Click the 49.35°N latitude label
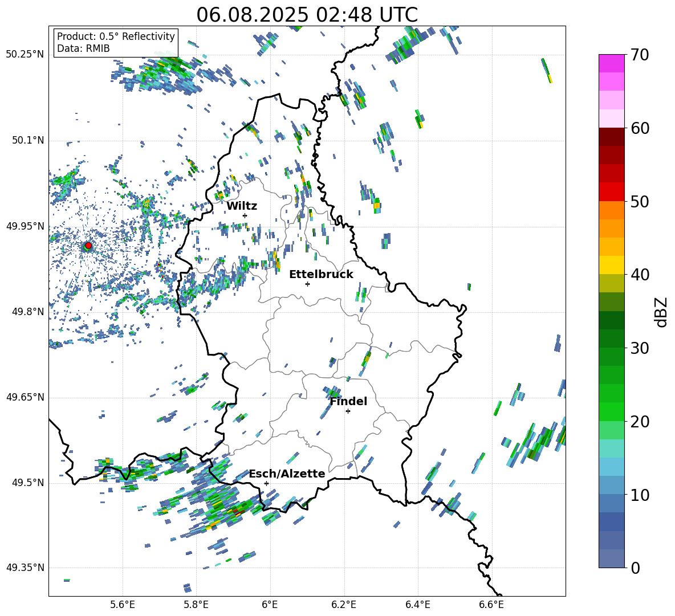 [25, 568]
